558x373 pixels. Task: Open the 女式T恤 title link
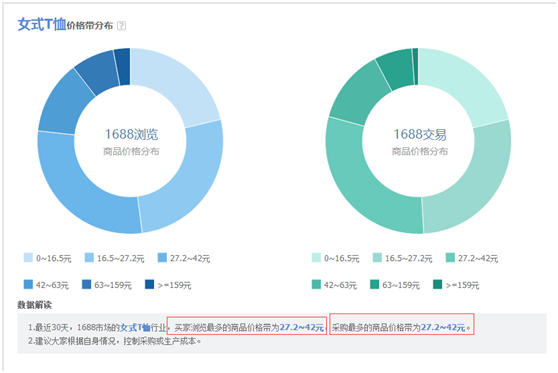click(x=42, y=24)
